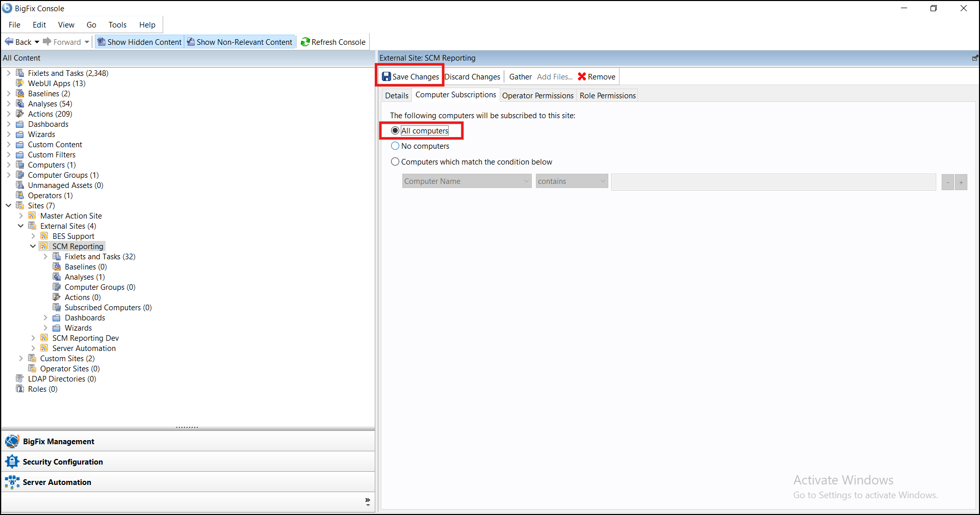Click the BES Support site icon
Image resolution: width=980 pixels, height=515 pixels.
pos(44,236)
